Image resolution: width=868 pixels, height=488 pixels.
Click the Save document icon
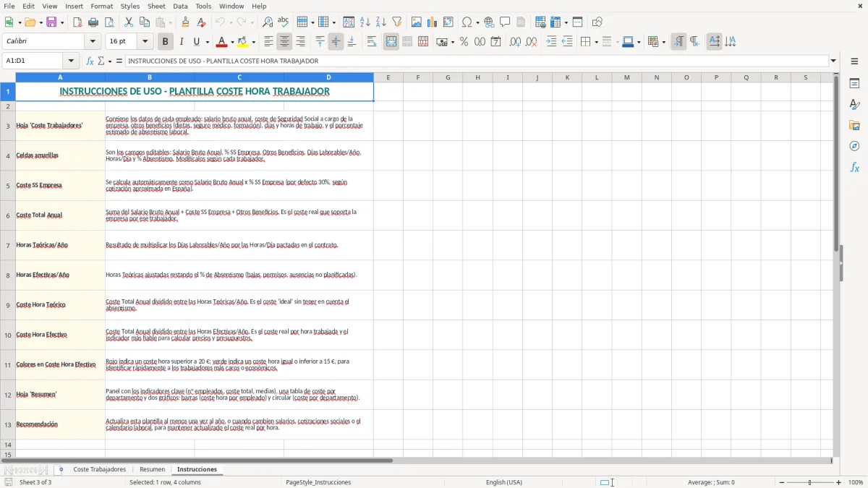coord(51,22)
